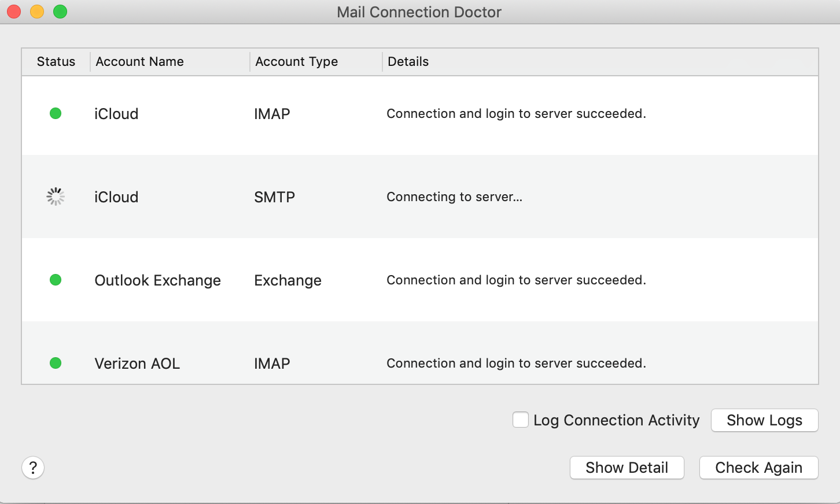Click the spinning progress indicator for iCloud SMTP
The image size is (840, 504).
coord(56,197)
